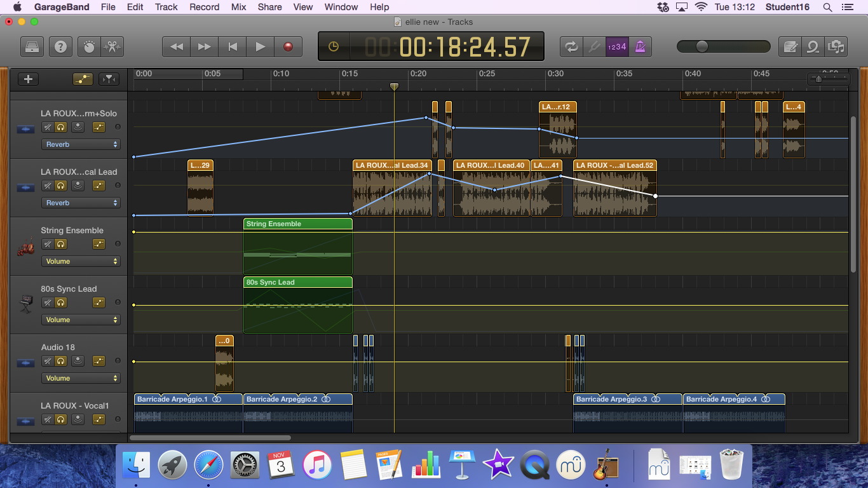Click the String Ensemble instrument icon
Screen dimensions: 868x488
pyautogui.click(x=25, y=248)
